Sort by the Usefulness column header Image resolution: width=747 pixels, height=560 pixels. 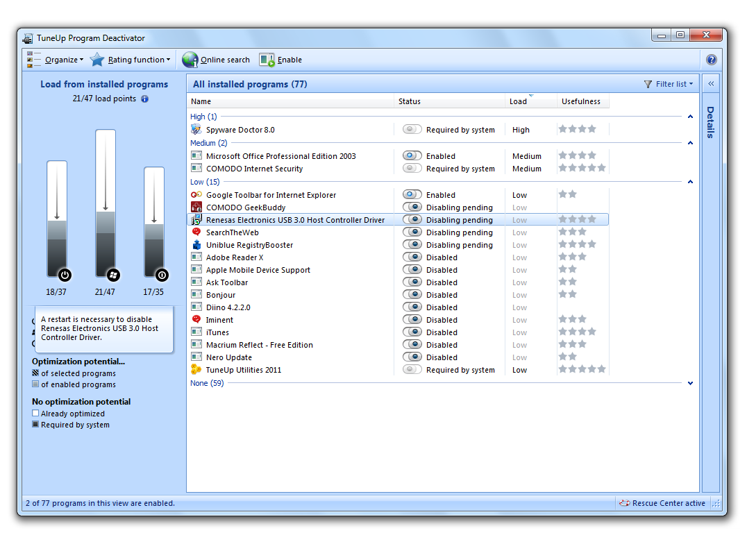pos(583,101)
